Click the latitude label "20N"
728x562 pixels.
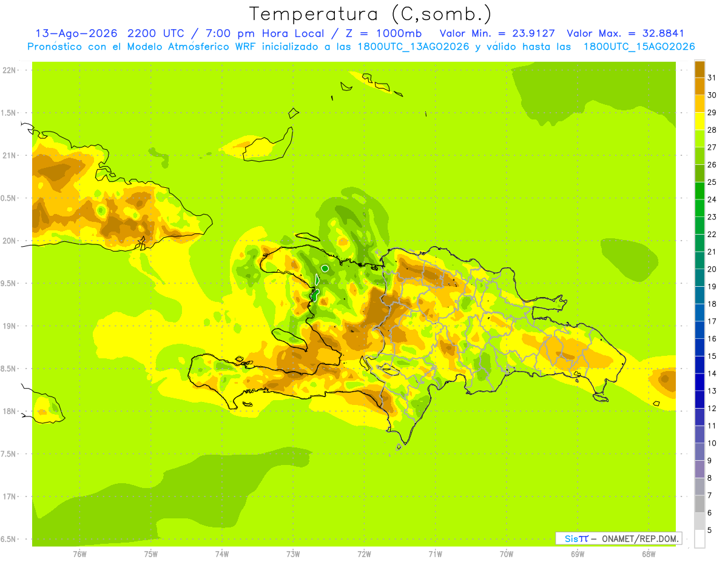click(x=10, y=241)
